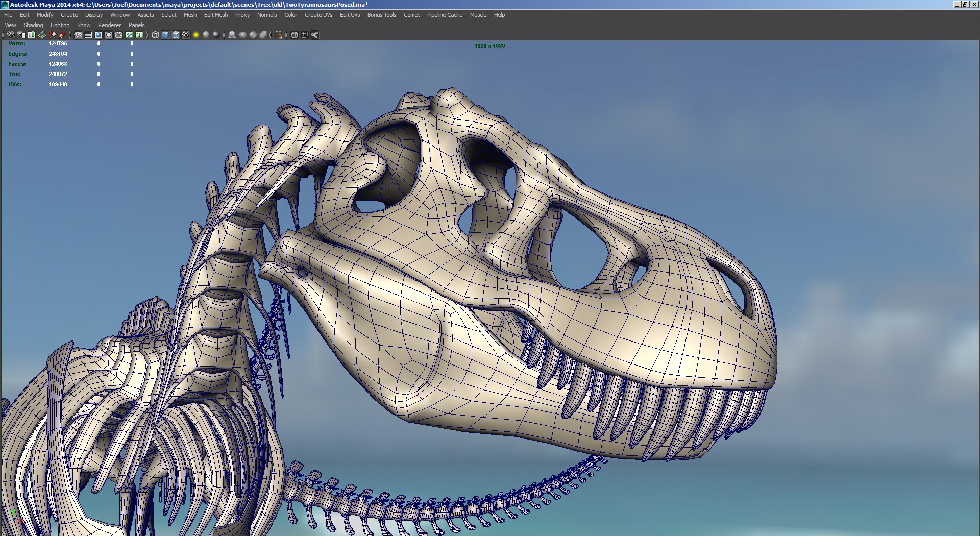Toggle Wireframe on Shaded display
The image size is (980, 536).
176,35
